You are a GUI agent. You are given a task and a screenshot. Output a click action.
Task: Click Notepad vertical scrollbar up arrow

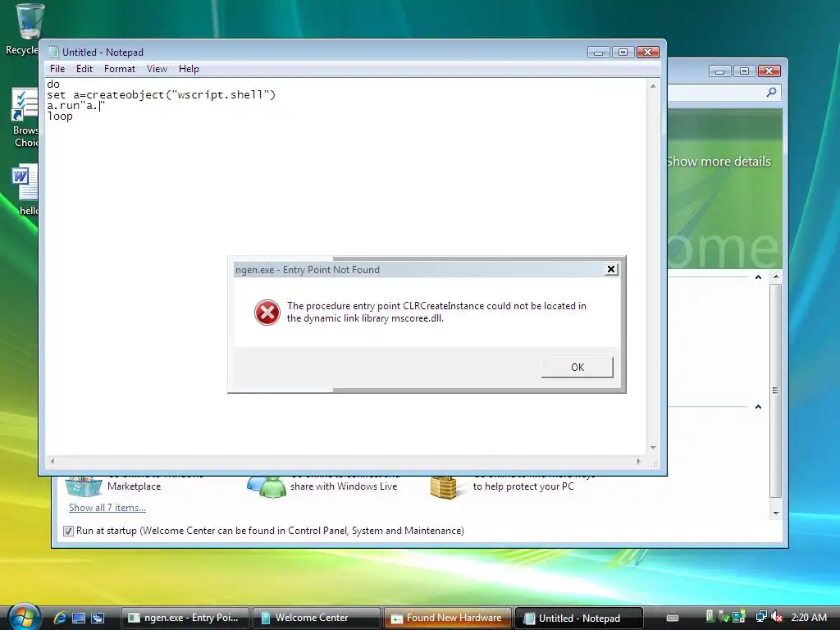point(653,85)
